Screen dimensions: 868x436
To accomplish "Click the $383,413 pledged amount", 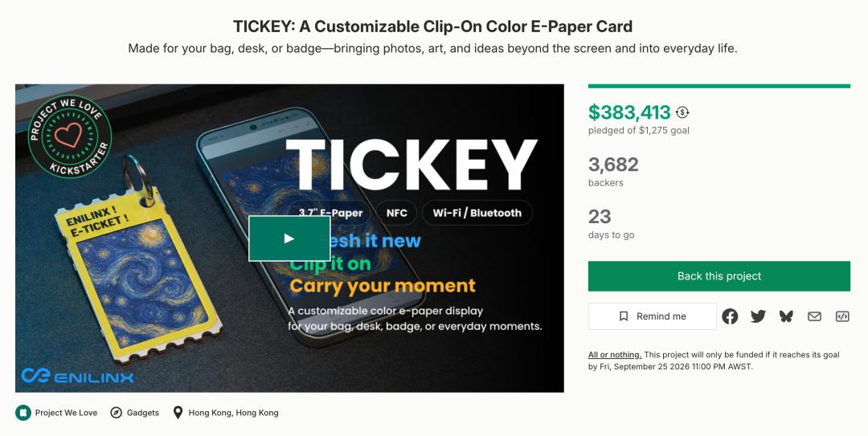I will click(629, 112).
